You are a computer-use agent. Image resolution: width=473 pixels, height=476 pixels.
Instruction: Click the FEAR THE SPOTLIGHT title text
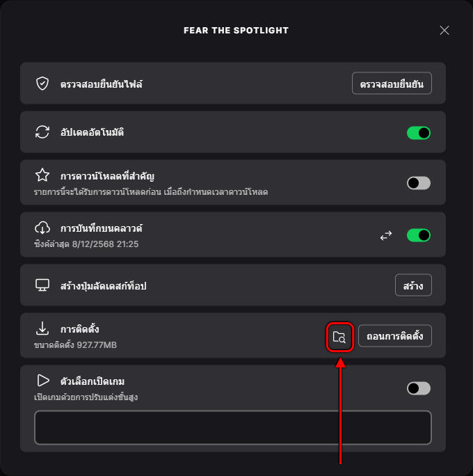236,31
